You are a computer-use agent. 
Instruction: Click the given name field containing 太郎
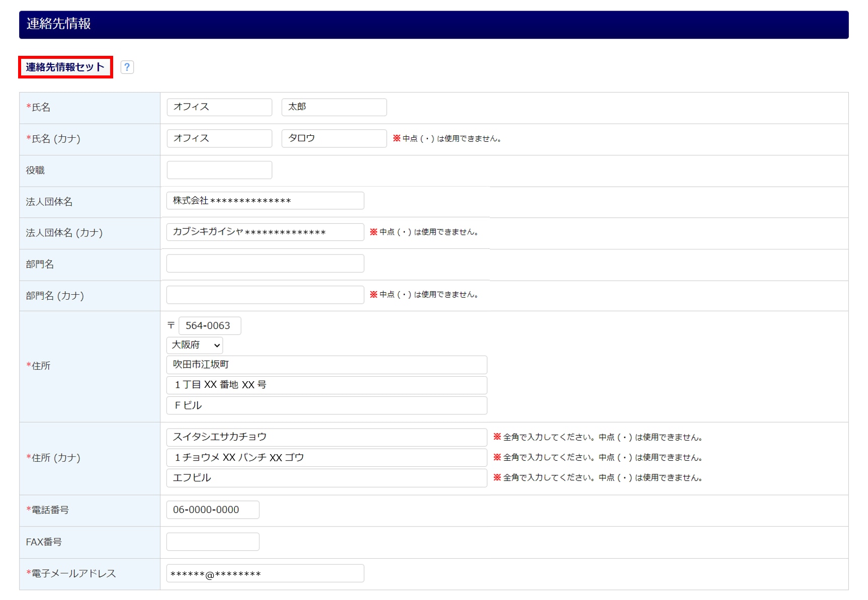point(334,107)
